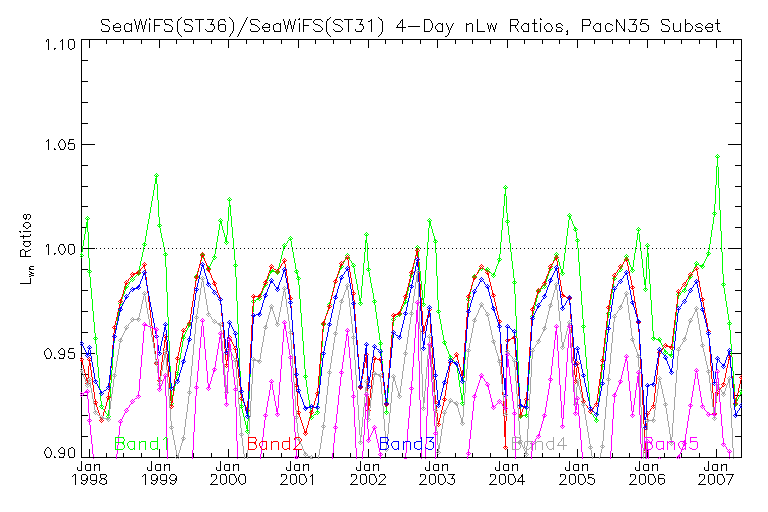
Task: Select the magenta Band5 legend label
Action: tap(671, 444)
